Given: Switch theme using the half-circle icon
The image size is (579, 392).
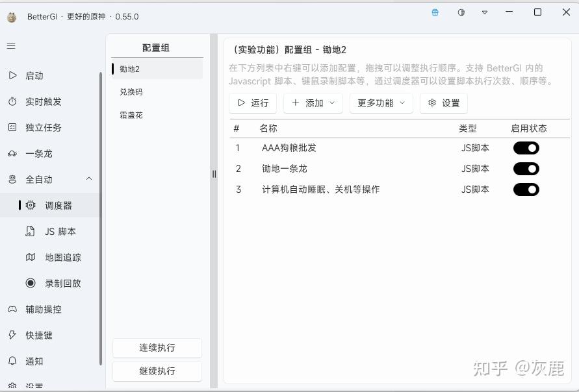Looking at the screenshot, I should [461, 12].
